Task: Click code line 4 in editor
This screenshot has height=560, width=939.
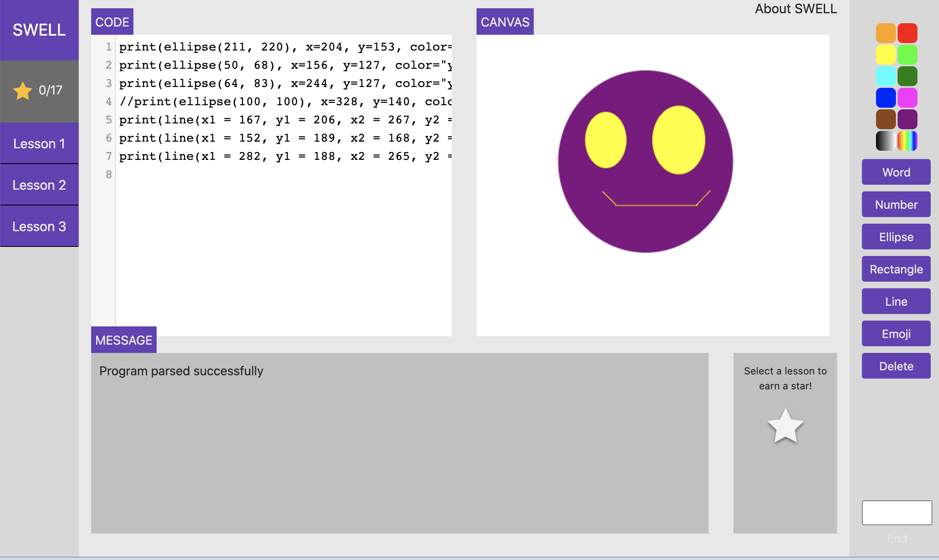Action: click(285, 101)
